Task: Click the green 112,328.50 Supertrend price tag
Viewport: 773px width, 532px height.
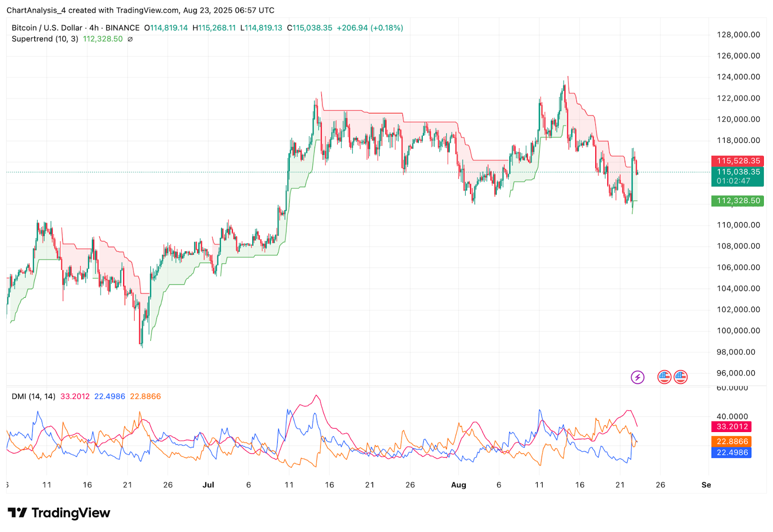Action: click(x=737, y=201)
